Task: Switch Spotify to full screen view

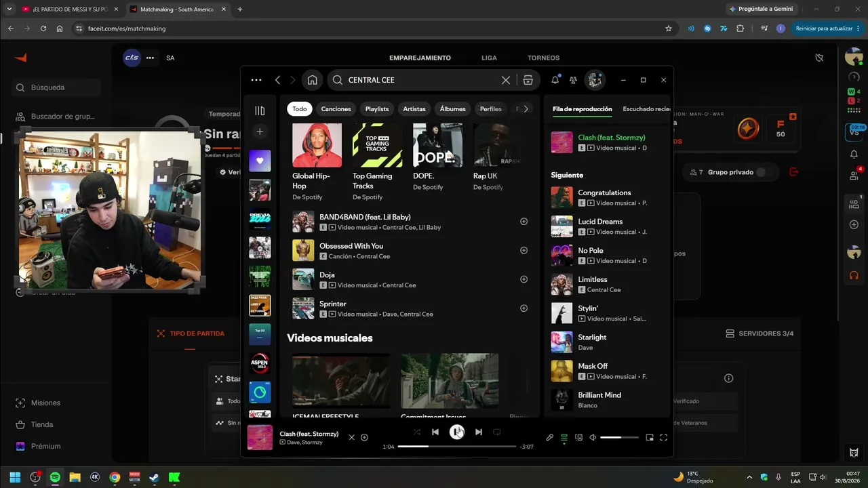Action: 663,438
